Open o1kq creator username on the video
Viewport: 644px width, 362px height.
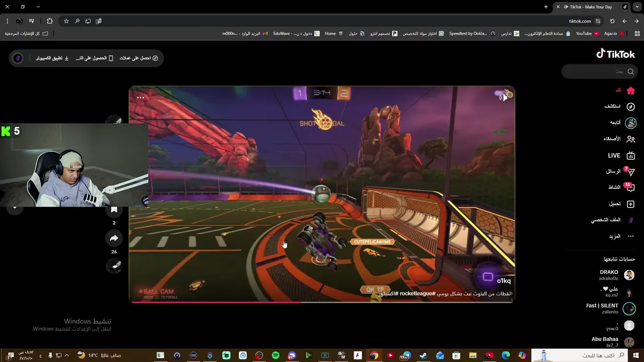tap(504, 281)
